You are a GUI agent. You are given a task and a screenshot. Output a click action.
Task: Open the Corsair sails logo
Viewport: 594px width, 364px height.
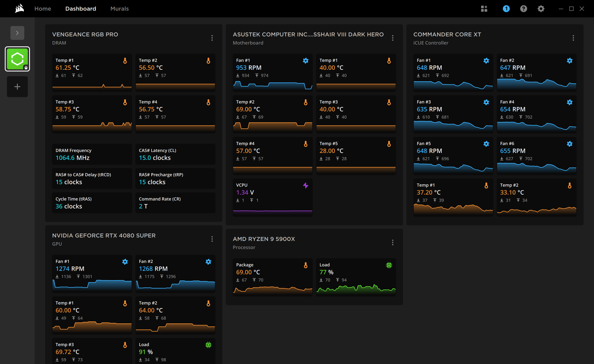[x=19, y=8]
